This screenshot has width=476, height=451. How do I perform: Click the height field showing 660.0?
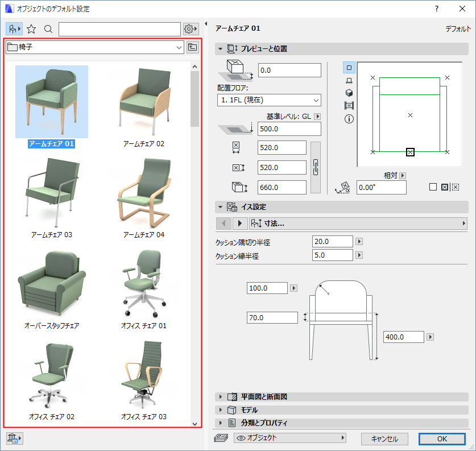point(282,187)
